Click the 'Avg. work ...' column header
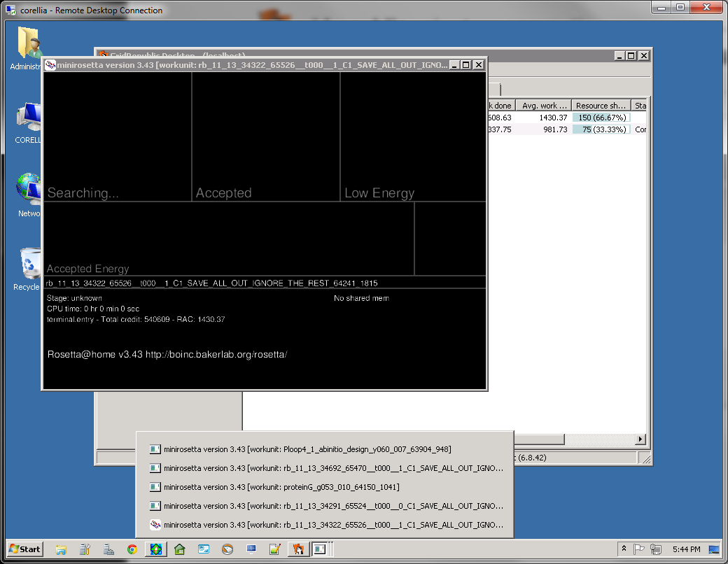The height and width of the screenshot is (564, 728). 544,106
